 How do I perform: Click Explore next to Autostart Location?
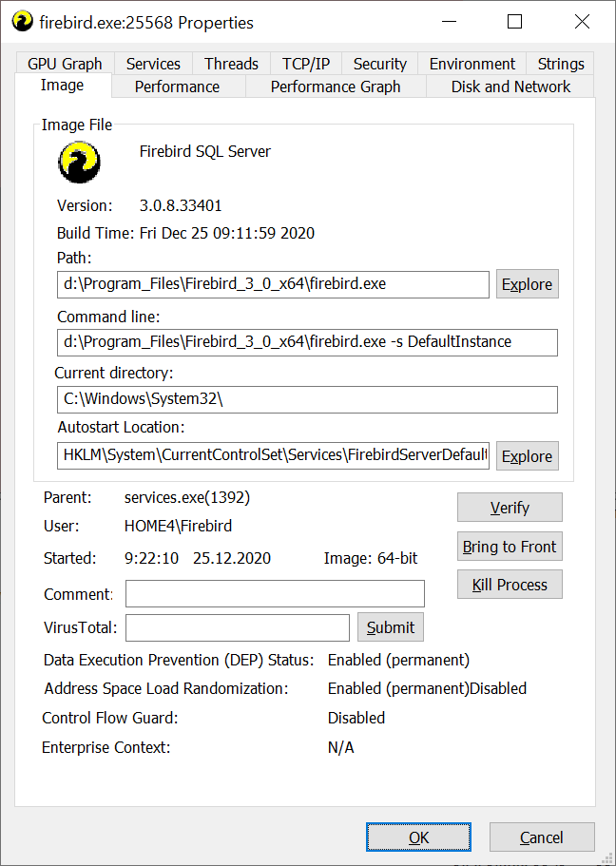pos(527,456)
